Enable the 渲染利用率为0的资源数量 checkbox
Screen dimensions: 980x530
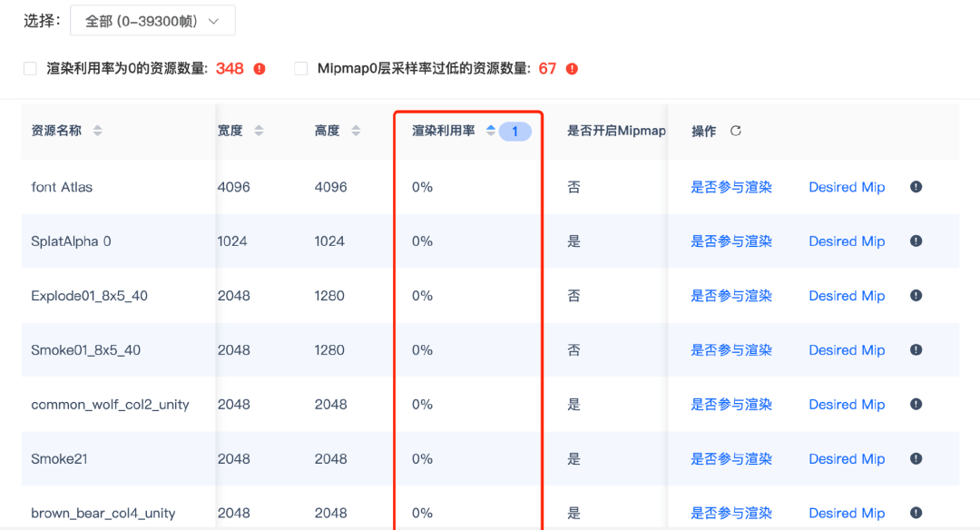(x=30, y=69)
